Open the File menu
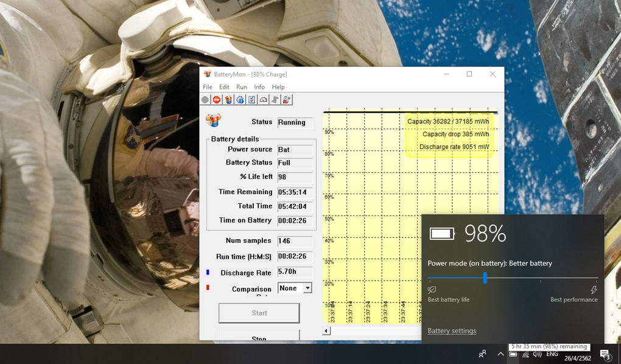 click(208, 87)
